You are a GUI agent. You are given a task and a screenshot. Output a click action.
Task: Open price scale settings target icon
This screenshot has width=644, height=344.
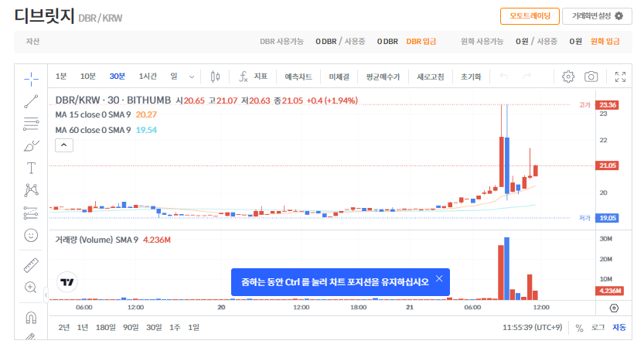(x=614, y=308)
